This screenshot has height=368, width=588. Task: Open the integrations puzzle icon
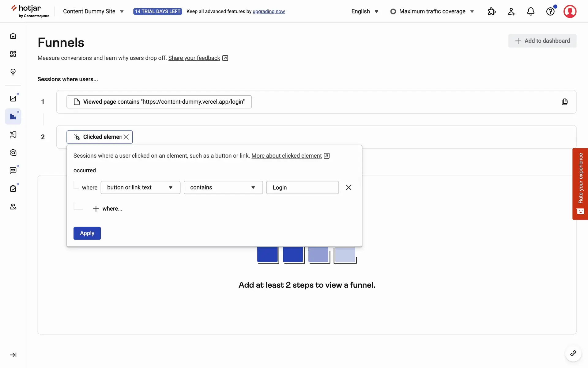pyautogui.click(x=492, y=12)
